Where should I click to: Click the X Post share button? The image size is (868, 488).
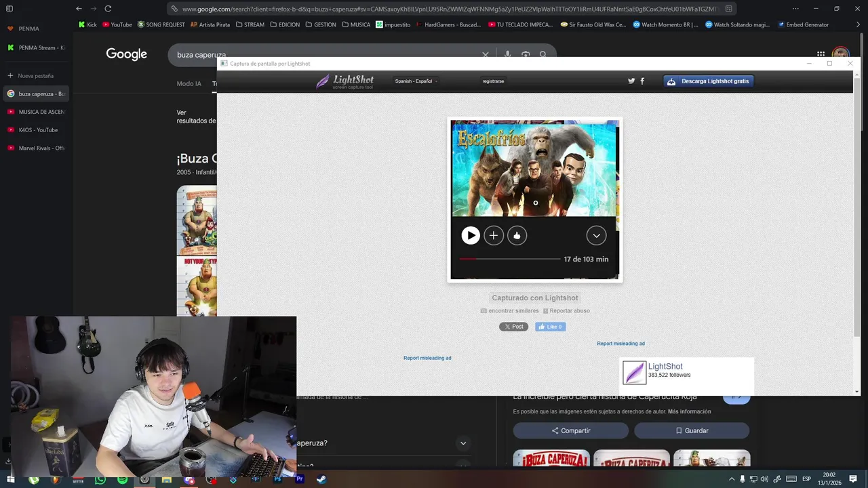(x=513, y=327)
